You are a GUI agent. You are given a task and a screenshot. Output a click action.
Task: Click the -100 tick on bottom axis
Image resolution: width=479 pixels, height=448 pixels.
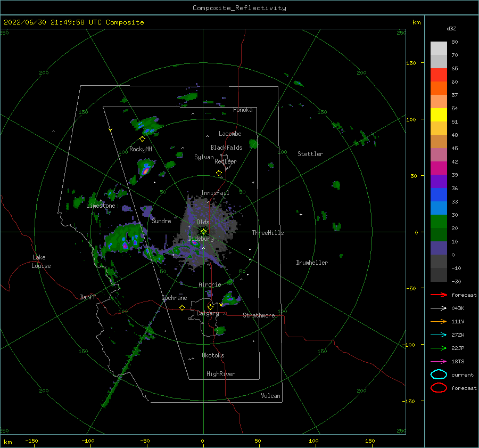click(88, 441)
